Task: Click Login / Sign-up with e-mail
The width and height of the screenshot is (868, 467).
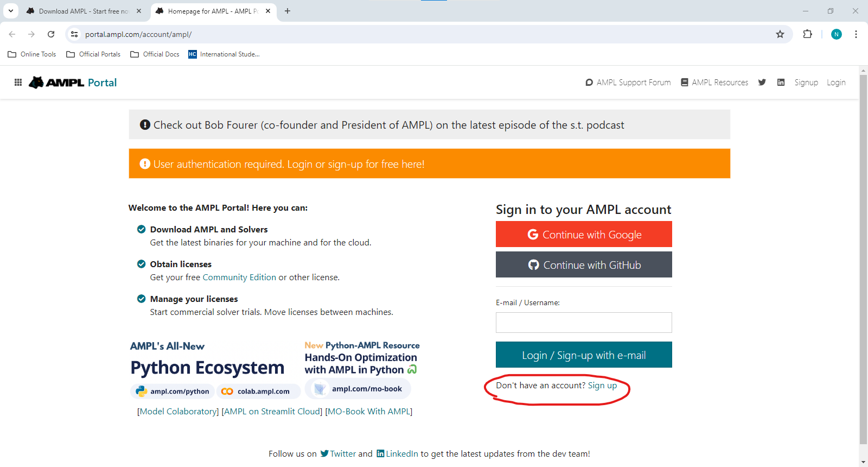Action: coord(584,355)
